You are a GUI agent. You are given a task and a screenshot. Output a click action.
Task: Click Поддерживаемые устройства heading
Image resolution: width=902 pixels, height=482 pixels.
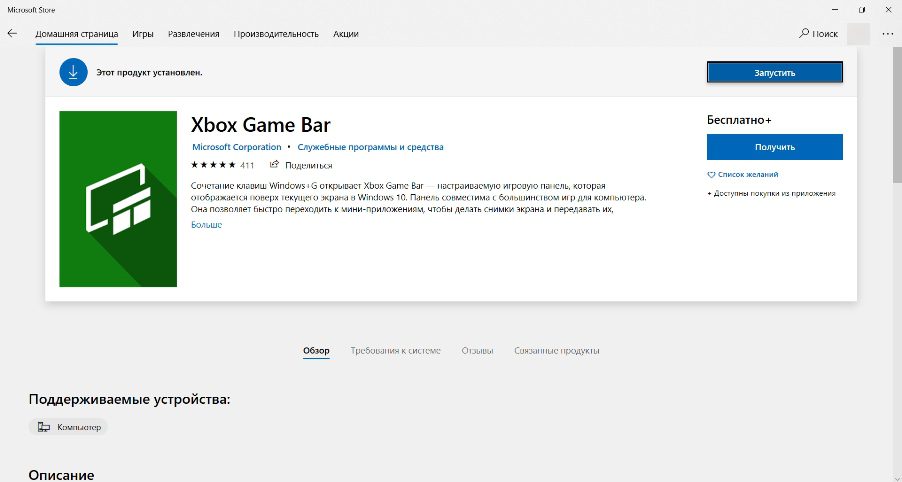129,399
